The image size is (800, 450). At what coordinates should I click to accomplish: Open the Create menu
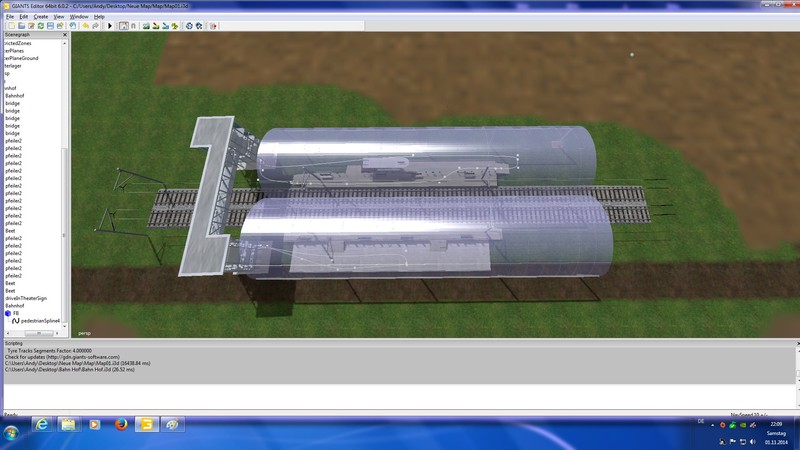[41, 17]
